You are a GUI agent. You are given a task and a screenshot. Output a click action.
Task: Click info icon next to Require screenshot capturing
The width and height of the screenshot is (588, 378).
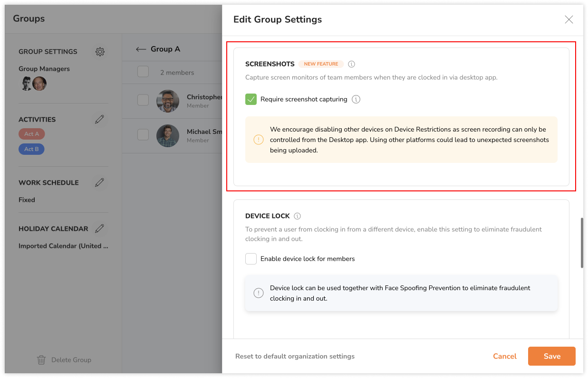click(356, 99)
